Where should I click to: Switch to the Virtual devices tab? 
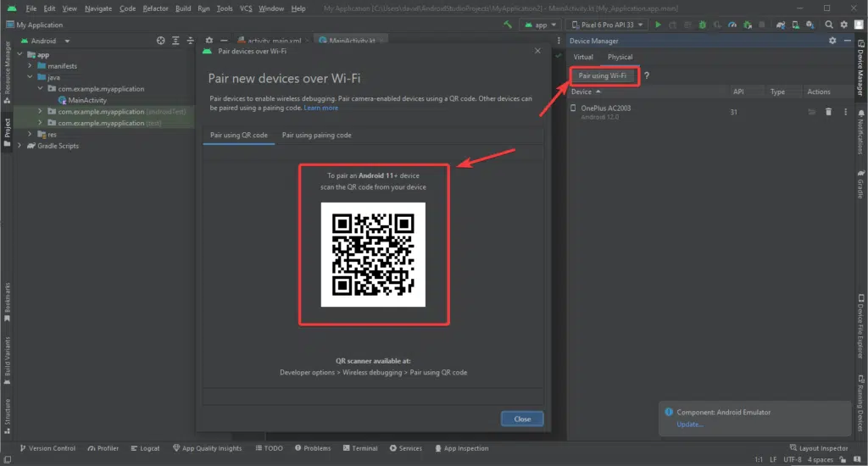pyautogui.click(x=583, y=57)
